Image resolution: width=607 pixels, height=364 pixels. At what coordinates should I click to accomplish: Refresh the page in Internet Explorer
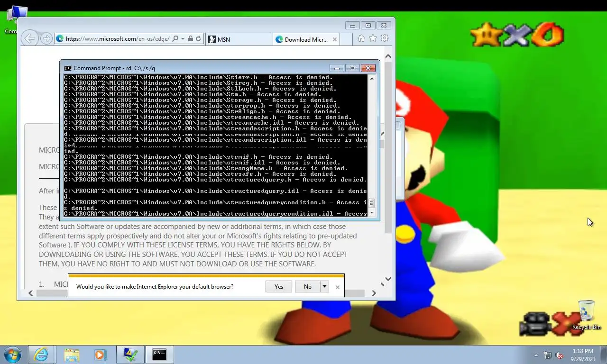[198, 39]
